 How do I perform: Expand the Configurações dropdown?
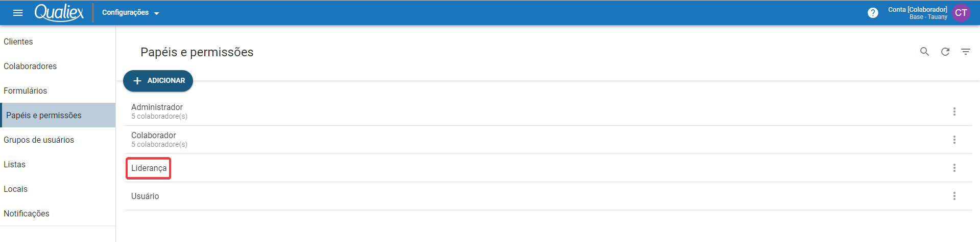[x=131, y=13]
